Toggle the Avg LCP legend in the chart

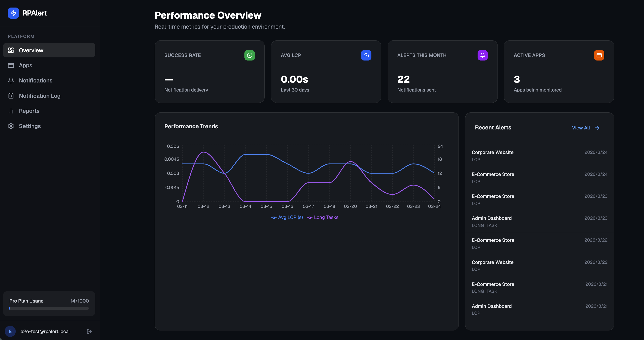287,217
